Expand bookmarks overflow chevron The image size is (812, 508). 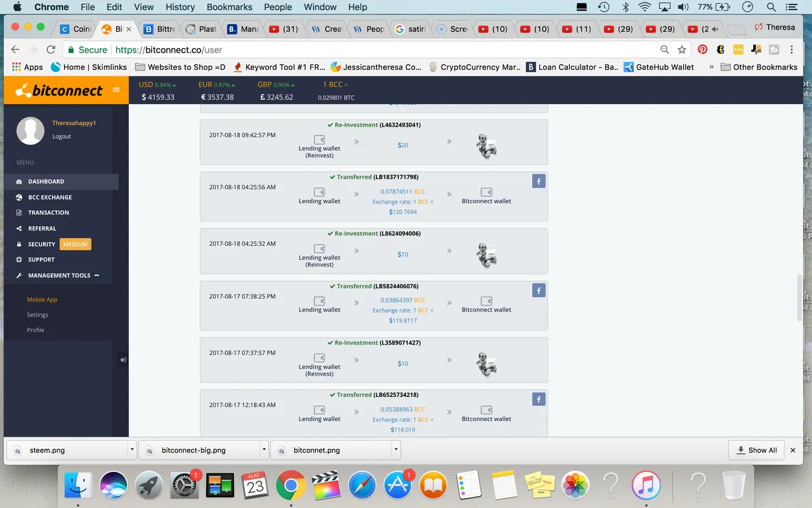click(711, 67)
